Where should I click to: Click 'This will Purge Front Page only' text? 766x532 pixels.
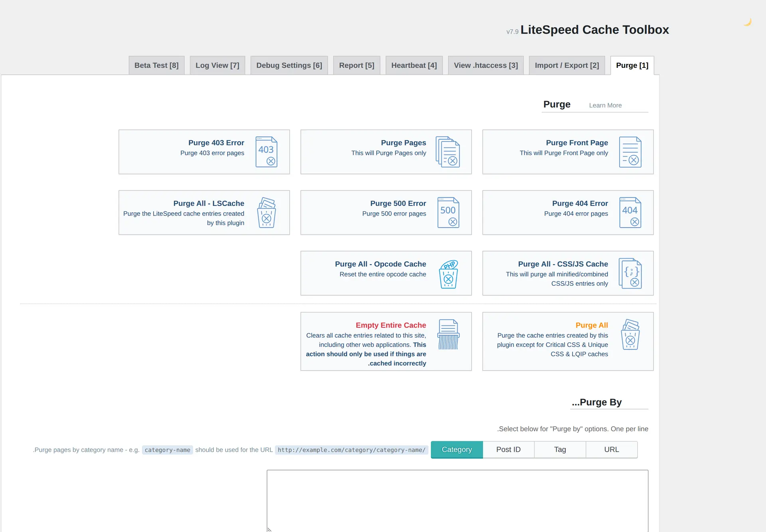[564, 153]
